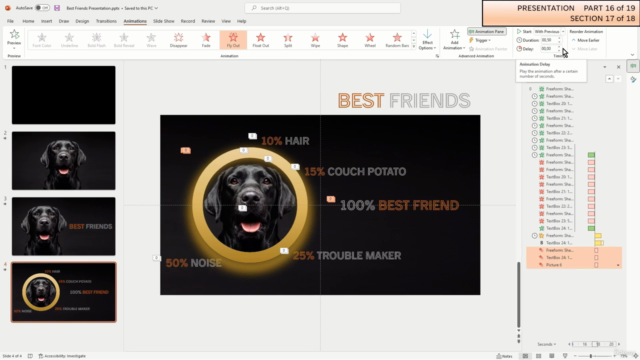Click Animation Painter
The image size is (640, 360).
(x=488, y=49)
